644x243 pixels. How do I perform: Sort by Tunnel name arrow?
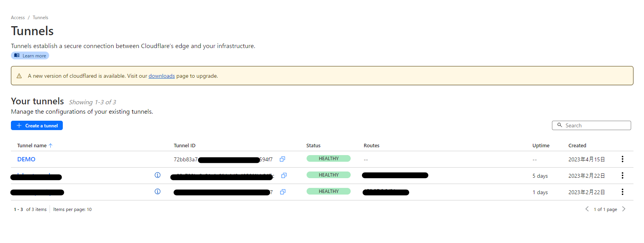pyautogui.click(x=50, y=145)
